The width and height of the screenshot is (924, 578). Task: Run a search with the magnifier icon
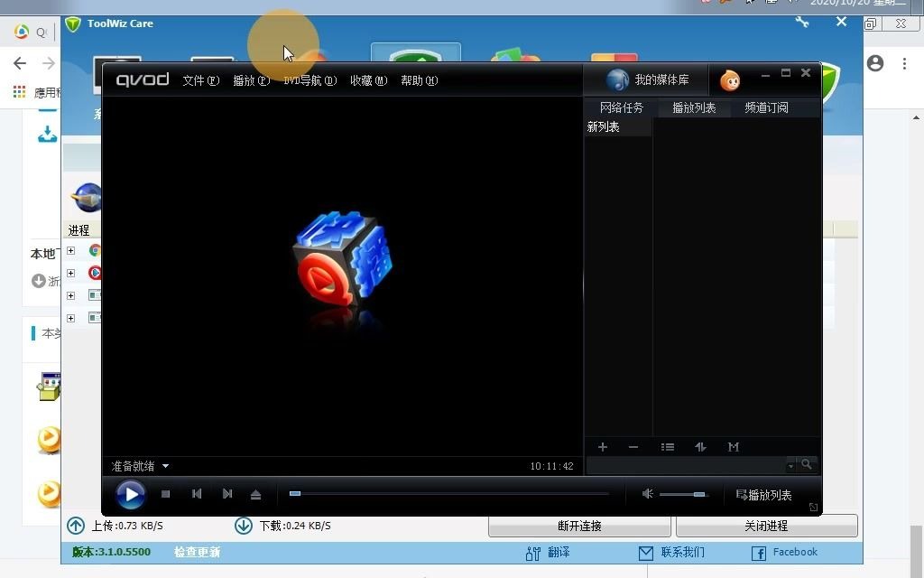pyautogui.click(x=806, y=463)
